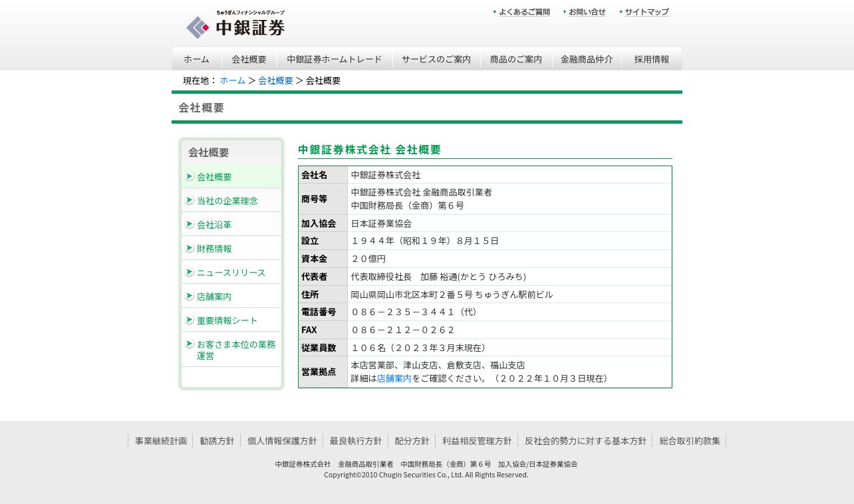Click the 会社名 header cell
The image size is (854, 504).
(323, 175)
